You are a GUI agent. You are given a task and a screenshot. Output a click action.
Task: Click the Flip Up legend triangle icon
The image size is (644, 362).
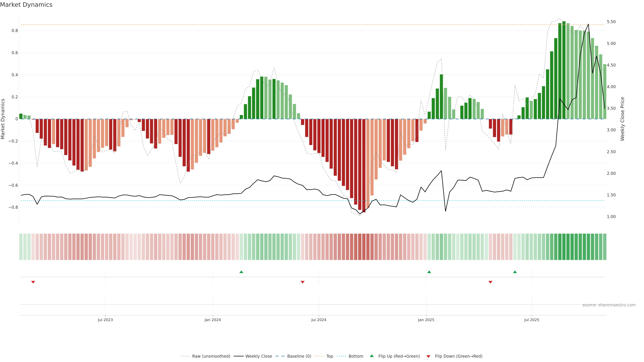(x=372, y=356)
